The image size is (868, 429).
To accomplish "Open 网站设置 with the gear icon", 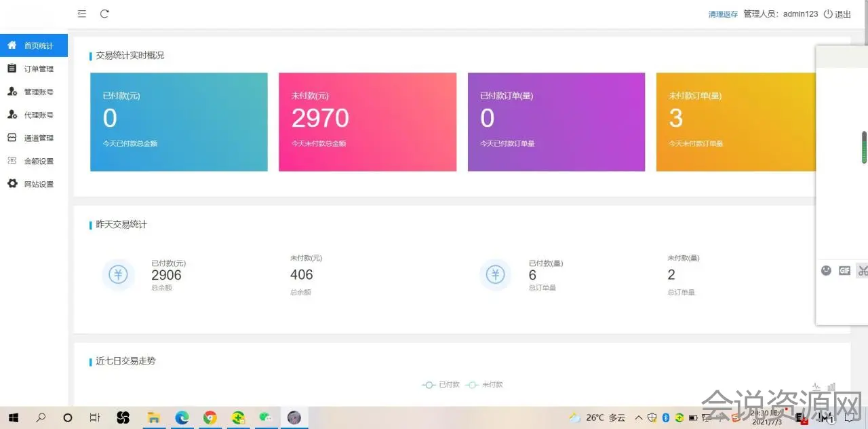I will (x=38, y=184).
